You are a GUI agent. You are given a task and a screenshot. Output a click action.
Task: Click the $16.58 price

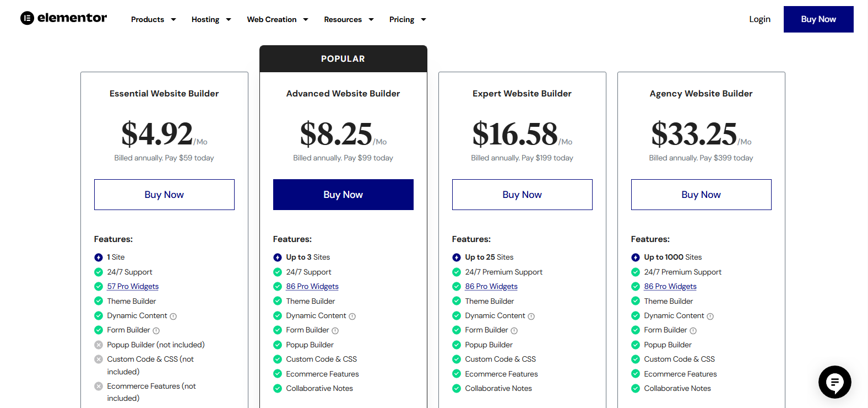click(515, 134)
